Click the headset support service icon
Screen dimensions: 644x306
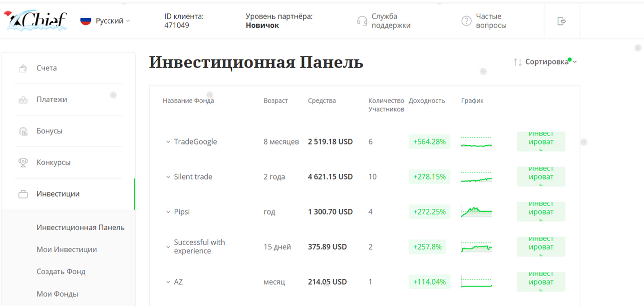(362, 21)
